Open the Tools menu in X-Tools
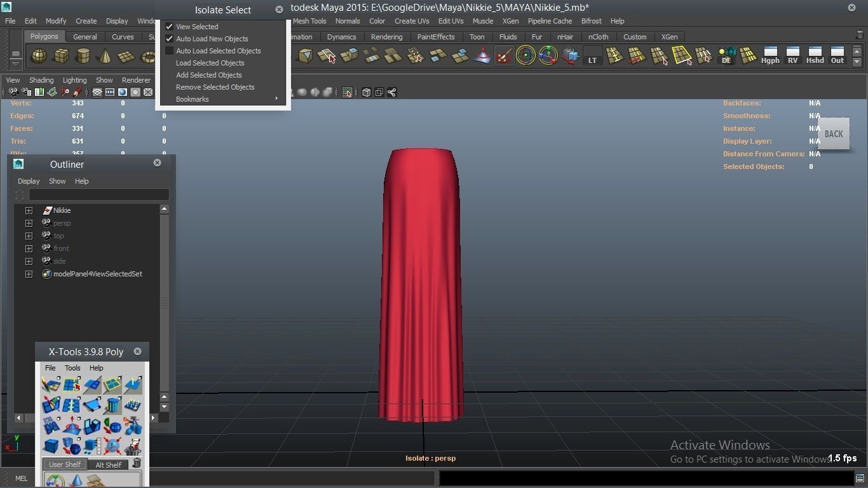 pyautogui.click(x=72, y=368)
